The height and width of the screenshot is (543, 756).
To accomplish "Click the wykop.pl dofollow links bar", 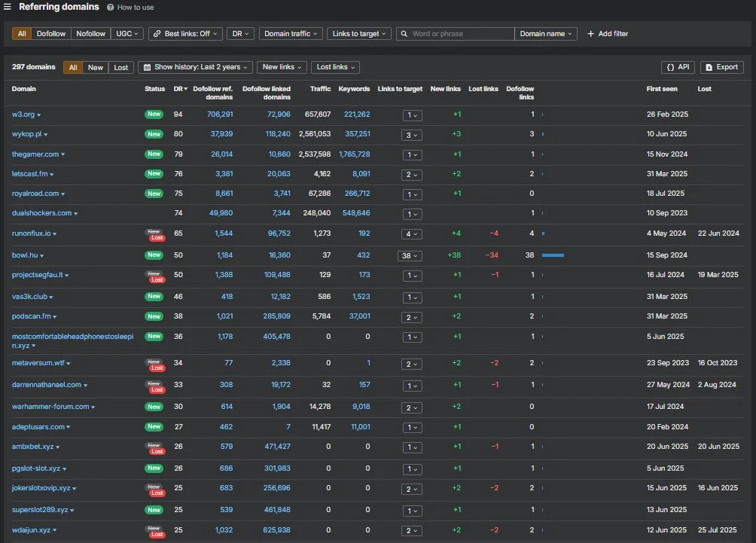I will 543,134.
